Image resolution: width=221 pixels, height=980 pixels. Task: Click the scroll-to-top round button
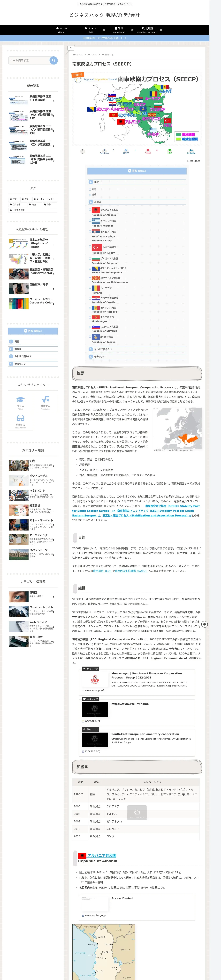click(x=204, y=624)
